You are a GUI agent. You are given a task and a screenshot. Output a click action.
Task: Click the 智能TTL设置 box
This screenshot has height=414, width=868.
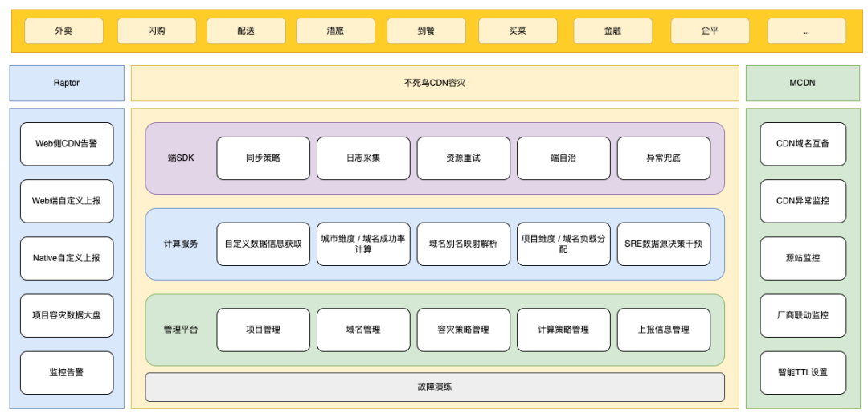pyautogui.click(x=802, y=372)
